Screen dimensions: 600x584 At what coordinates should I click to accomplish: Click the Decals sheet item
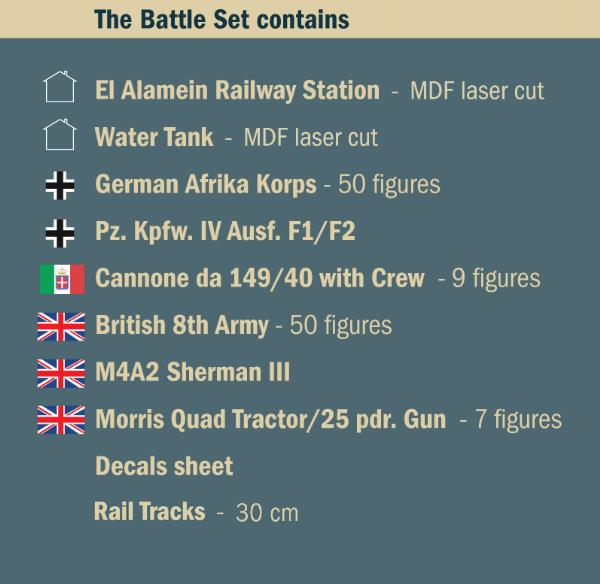point(164,466)
